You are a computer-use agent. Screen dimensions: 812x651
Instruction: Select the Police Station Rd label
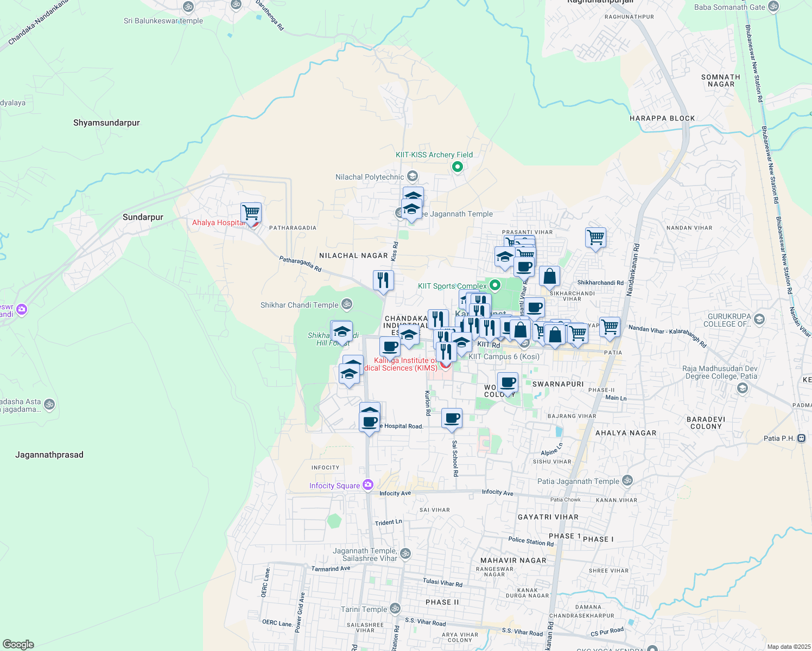pyautogui.click(x=531, y=541)
